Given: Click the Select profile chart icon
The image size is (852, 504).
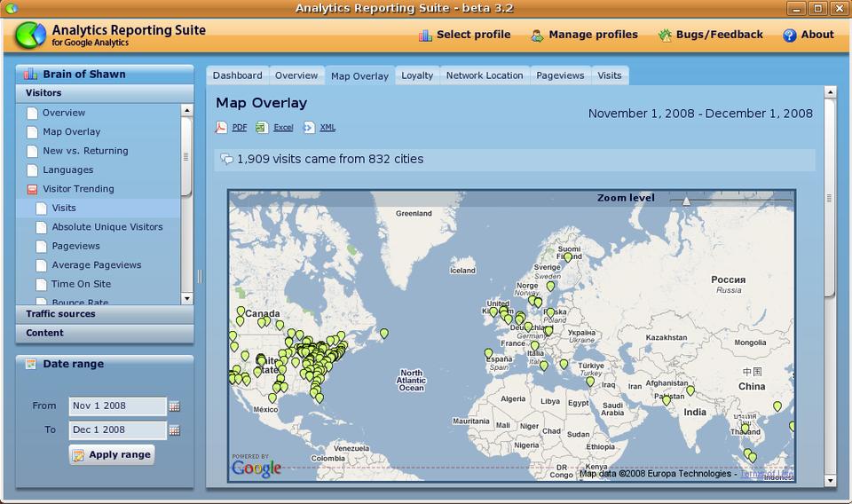Looking at the screenshot, I should 425,35.
